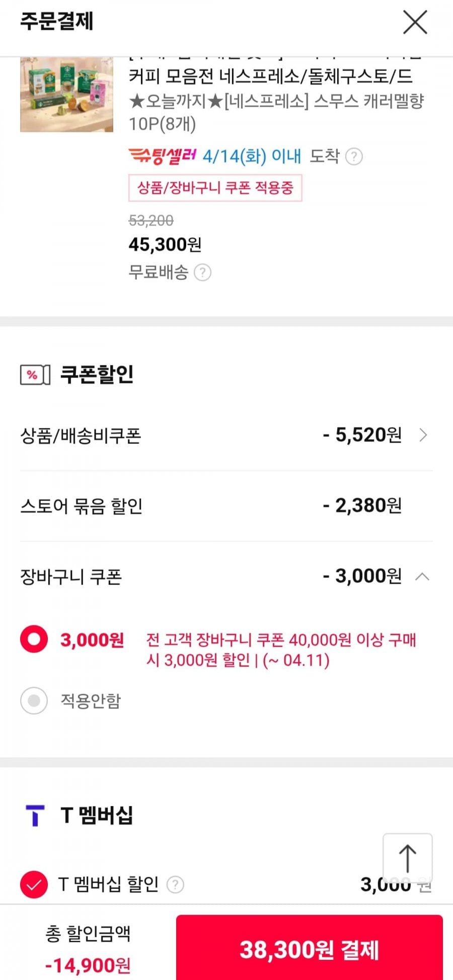
Task: Tap the 슈팅셀러 delivery badge
Action: click(x=162, y=156)
